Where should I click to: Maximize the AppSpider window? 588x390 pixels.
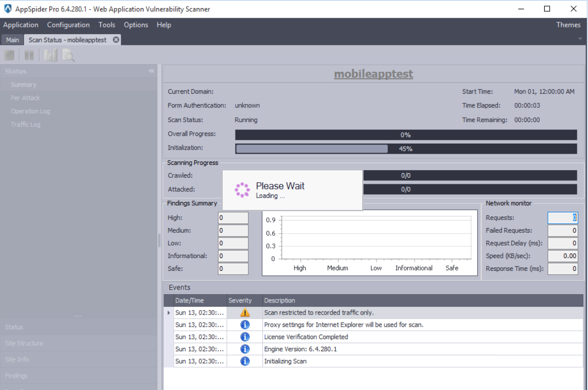547,9
